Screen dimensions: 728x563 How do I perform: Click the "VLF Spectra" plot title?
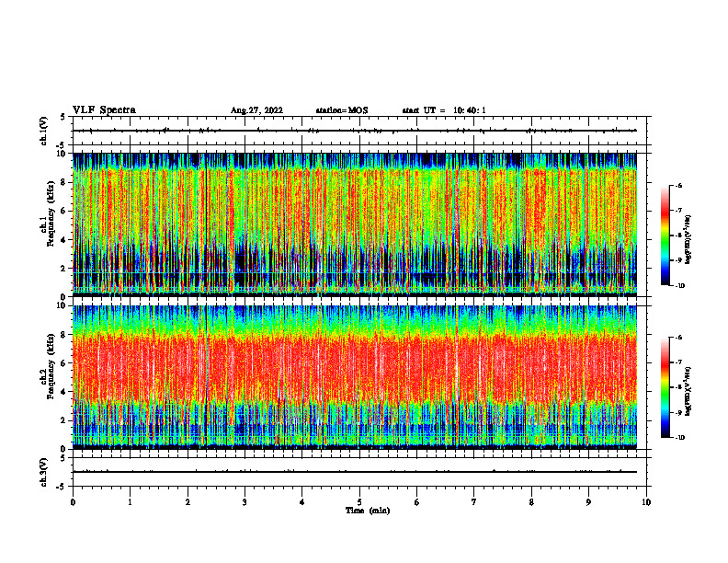(x=104, y=110)
